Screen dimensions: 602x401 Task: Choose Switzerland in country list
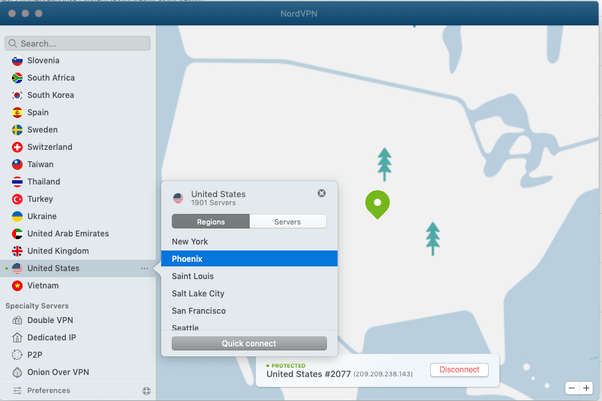(x=78, y=147)
